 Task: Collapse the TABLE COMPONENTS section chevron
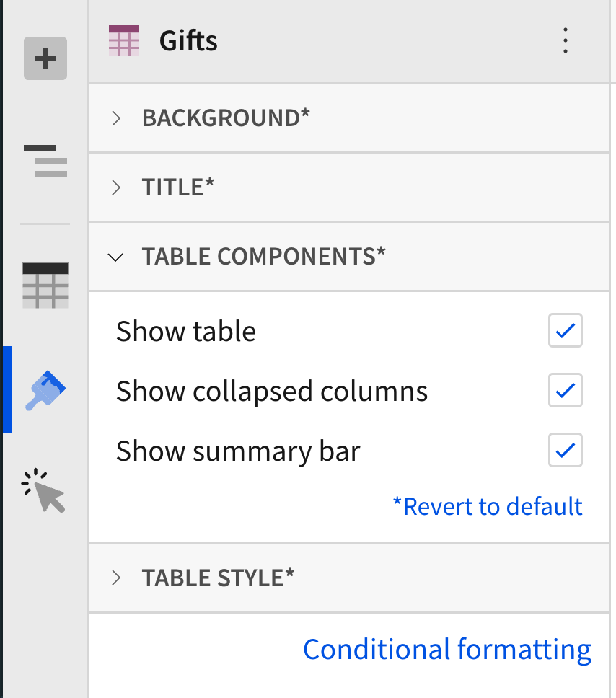click(x=116, y=257)
